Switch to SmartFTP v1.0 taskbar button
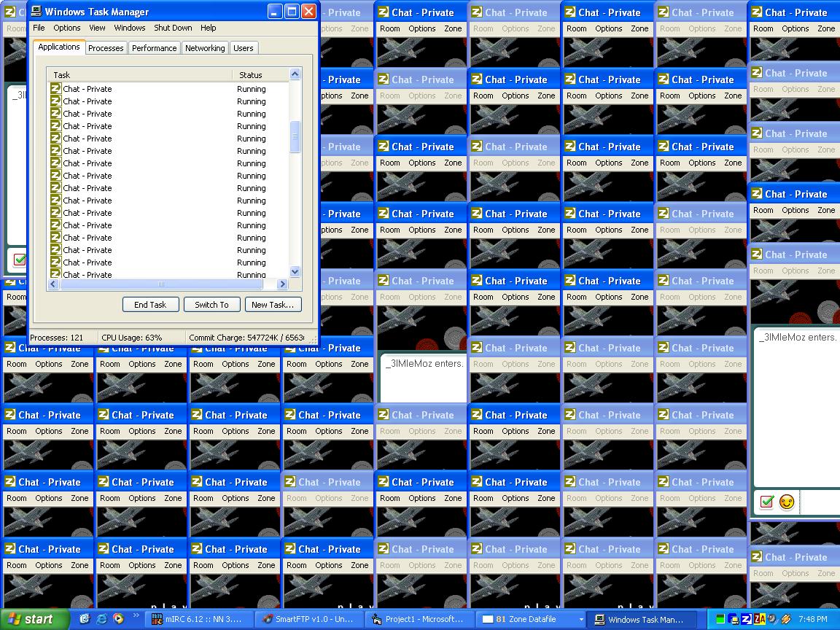The image size is (840, 630). tap(309, 619)
